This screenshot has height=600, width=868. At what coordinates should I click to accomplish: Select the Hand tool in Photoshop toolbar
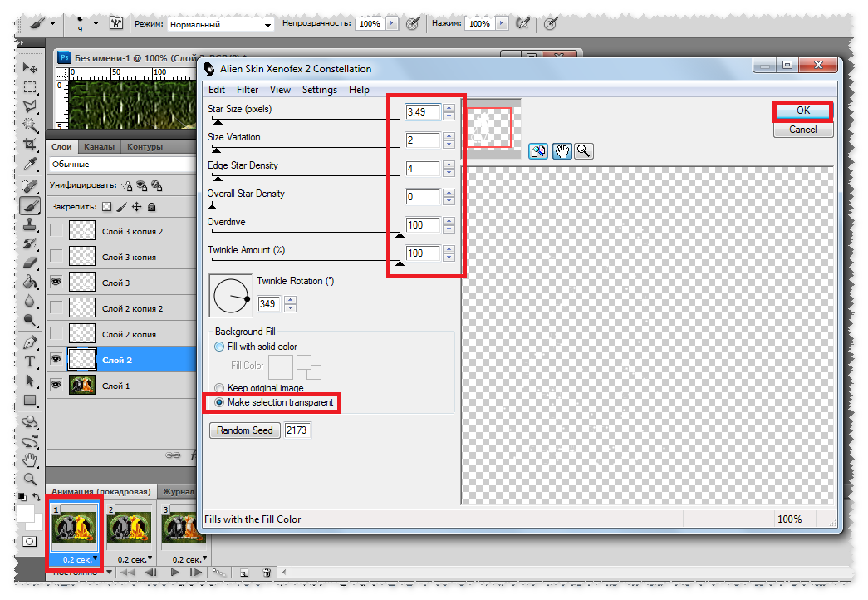tap(30, 460)
